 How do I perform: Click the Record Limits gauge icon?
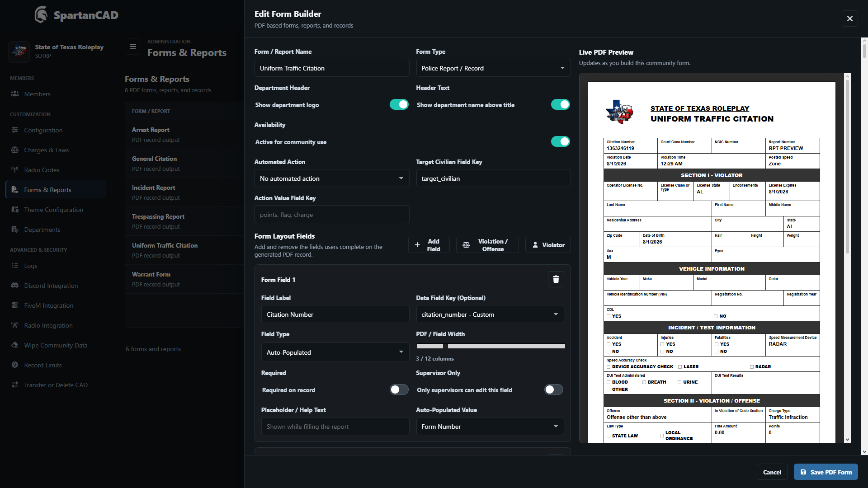pos(15,365)
